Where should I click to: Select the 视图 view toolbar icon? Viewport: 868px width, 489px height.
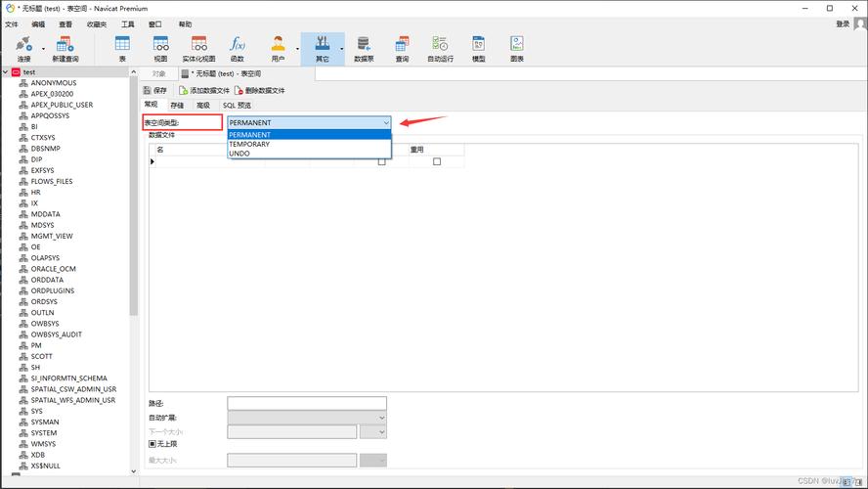point(160,43)
